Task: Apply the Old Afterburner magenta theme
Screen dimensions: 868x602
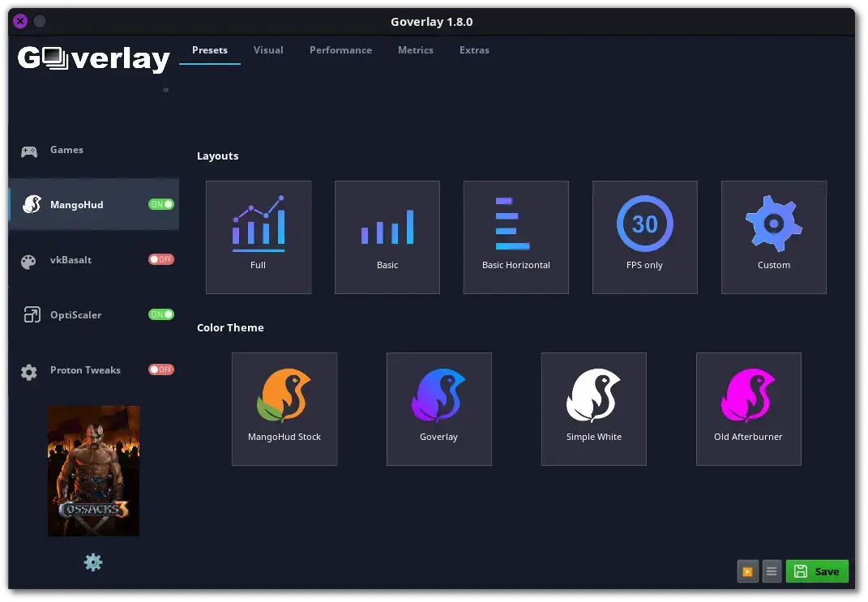Action: [748, 409]
